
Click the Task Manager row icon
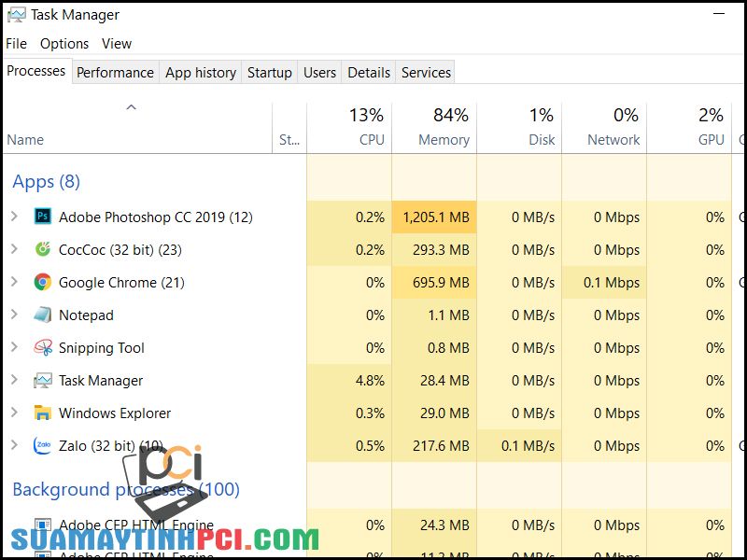click(43, 380)
